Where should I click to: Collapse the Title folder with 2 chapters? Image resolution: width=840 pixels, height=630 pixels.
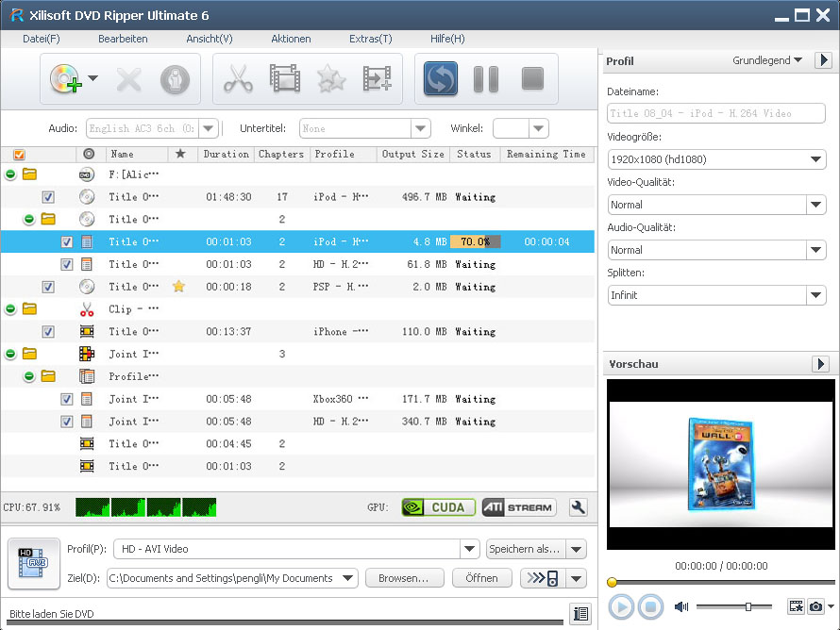[29, 219]
